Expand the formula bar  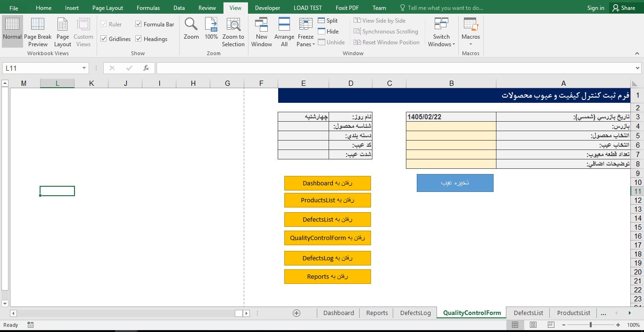tap(638, 68)
